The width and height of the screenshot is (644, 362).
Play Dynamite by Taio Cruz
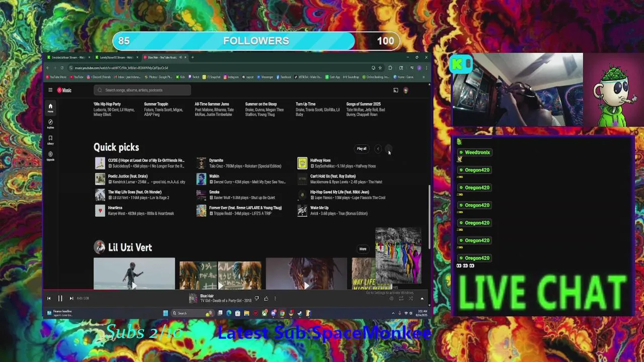pyautogui.click(x=216, y=160)
